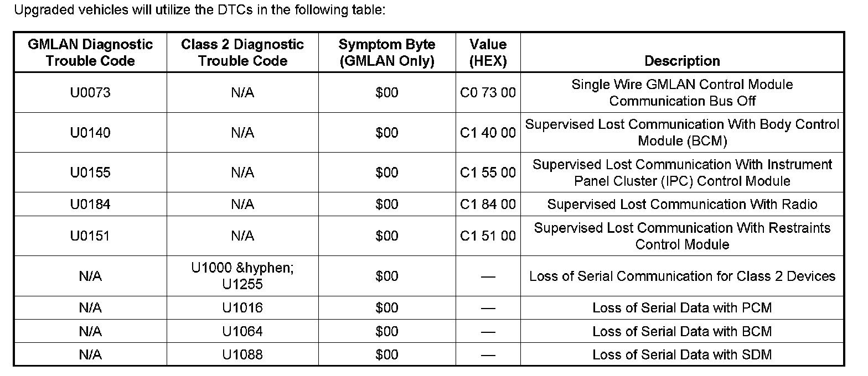Click "Loss of Serial Data with PCM" description
868x376 pixels.
coord(682,307)
